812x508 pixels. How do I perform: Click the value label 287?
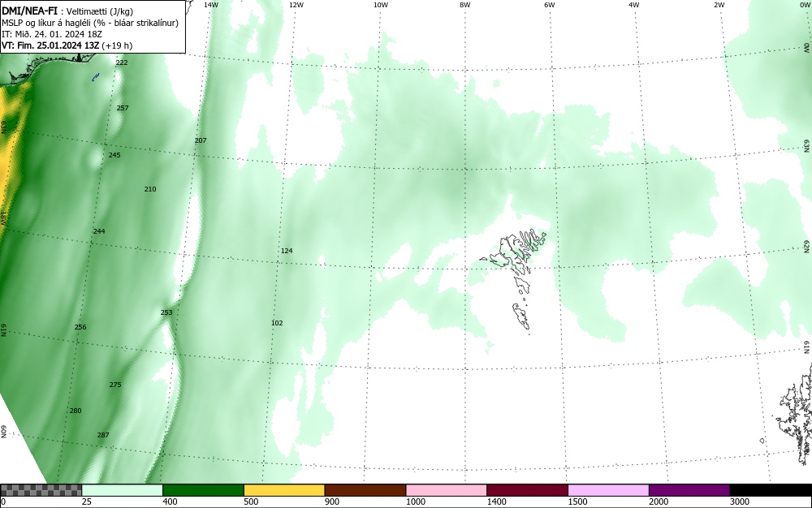click(103, 435)
